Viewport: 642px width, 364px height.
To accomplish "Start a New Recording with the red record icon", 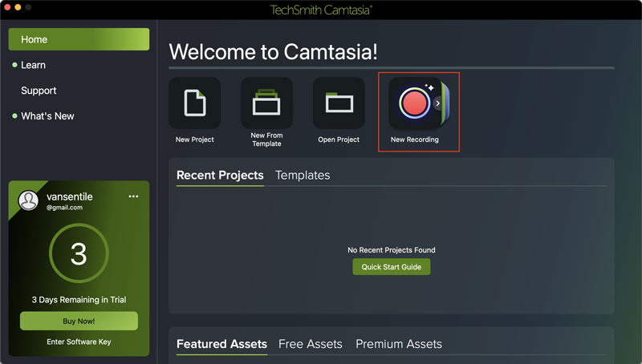I will click(414, 103).
